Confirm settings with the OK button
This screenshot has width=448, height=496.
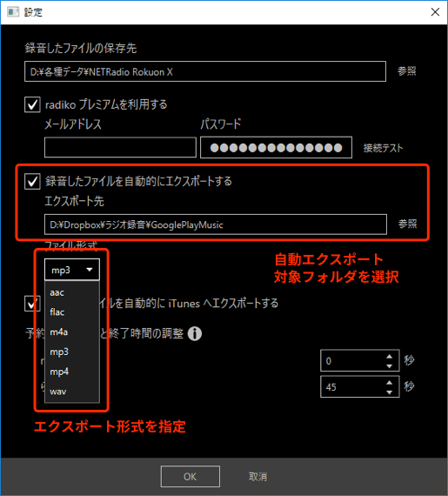(x=191, y=476)
